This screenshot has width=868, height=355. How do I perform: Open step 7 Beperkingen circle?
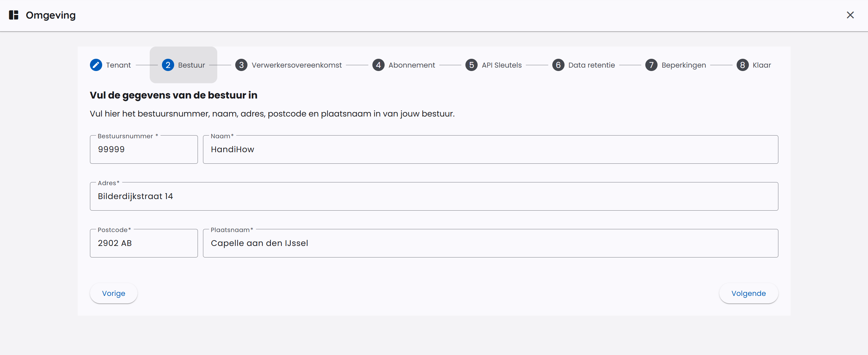click(x=651, y=65)
